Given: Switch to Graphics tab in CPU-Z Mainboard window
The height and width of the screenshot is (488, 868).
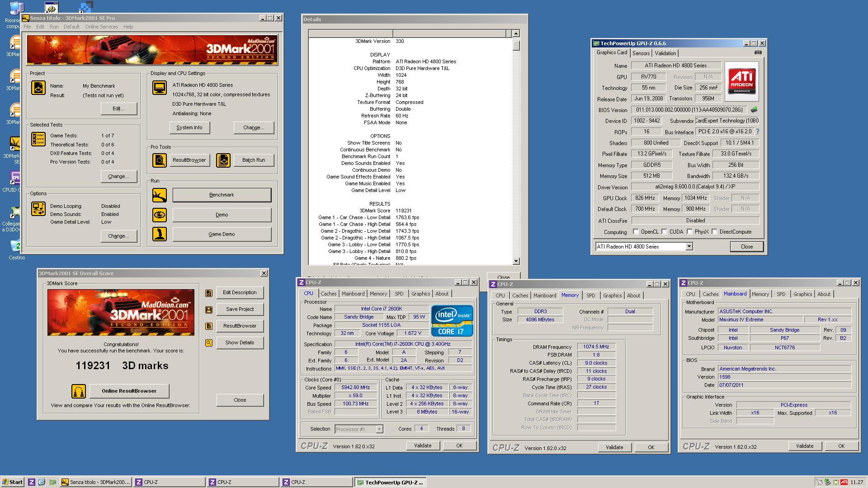Looking at the screenshot, I should coord(802,294).
